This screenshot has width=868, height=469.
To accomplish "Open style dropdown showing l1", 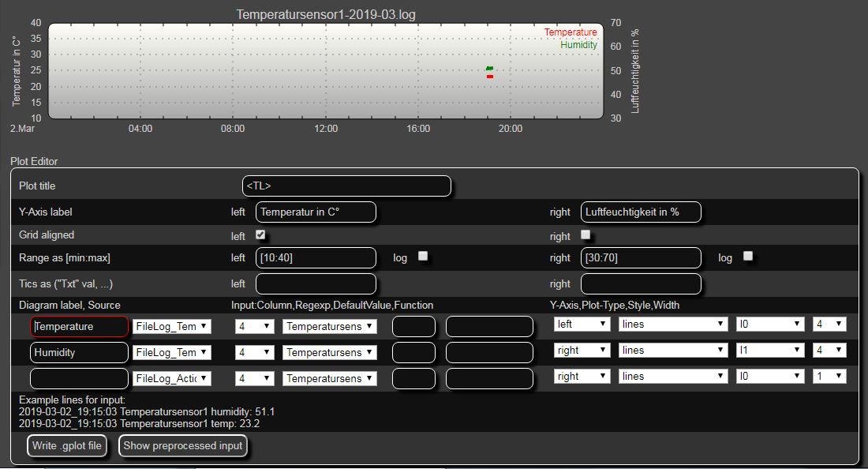I will pos(769,351).
